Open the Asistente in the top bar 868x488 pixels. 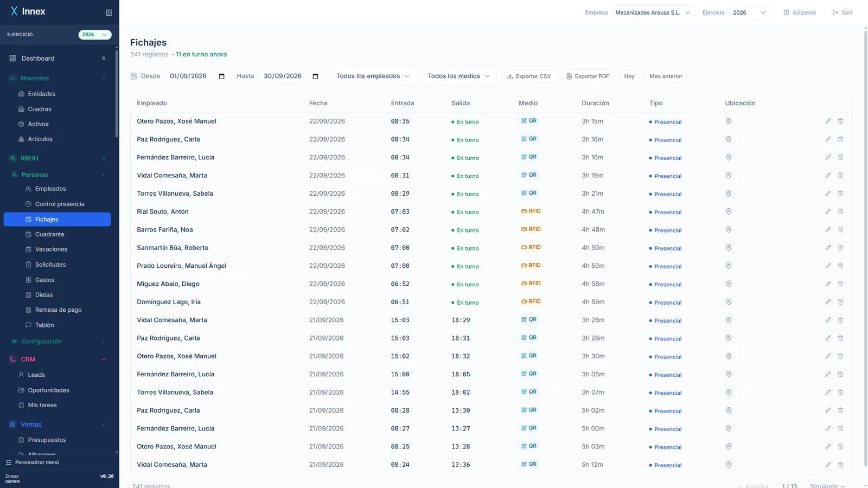pos(800,12)
